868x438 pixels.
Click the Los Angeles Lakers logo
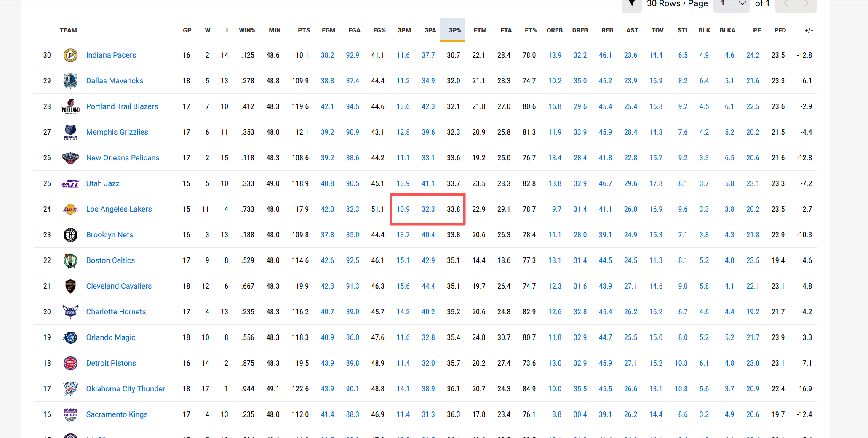70,209
